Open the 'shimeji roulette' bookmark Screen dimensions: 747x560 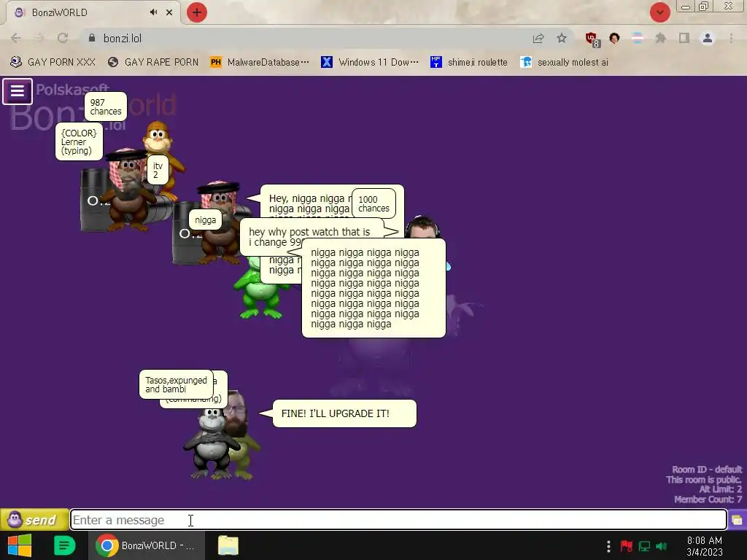[x=469, y=62]
